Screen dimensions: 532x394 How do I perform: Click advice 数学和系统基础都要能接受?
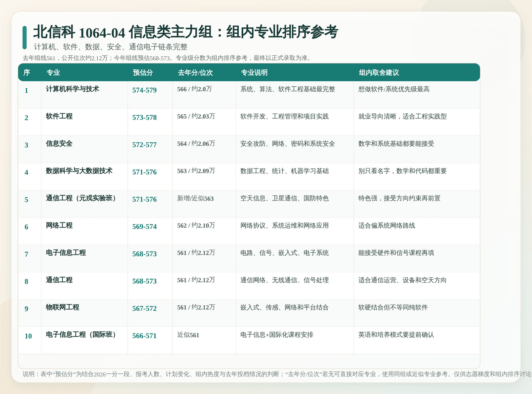[x=396, y=144]
